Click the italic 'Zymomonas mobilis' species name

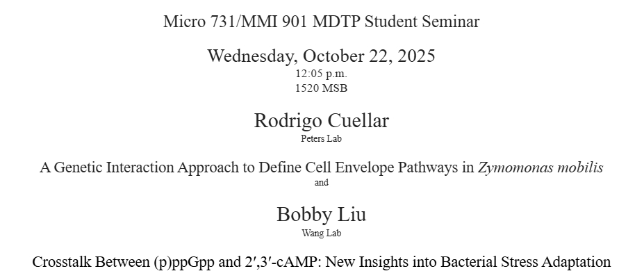tap(540, 167)
